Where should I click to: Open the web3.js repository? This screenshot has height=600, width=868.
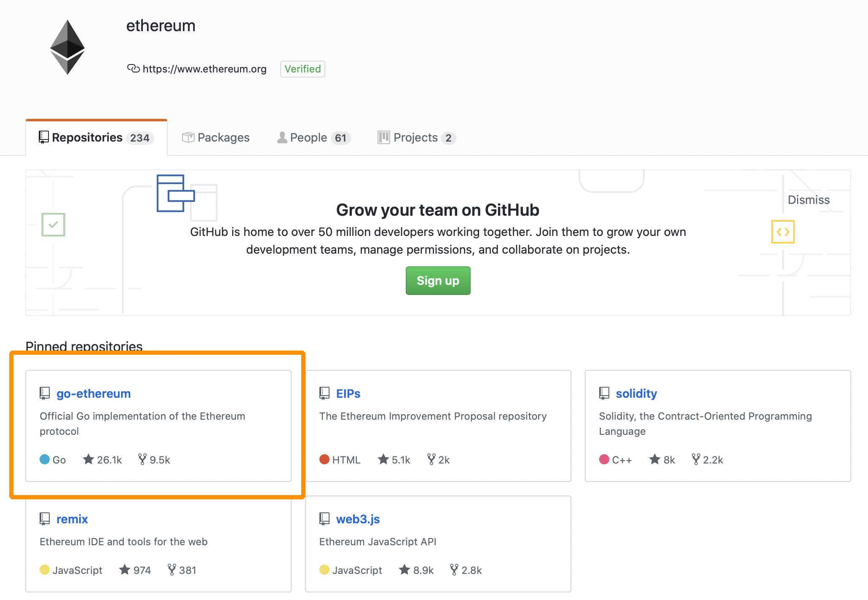[358, 519]
